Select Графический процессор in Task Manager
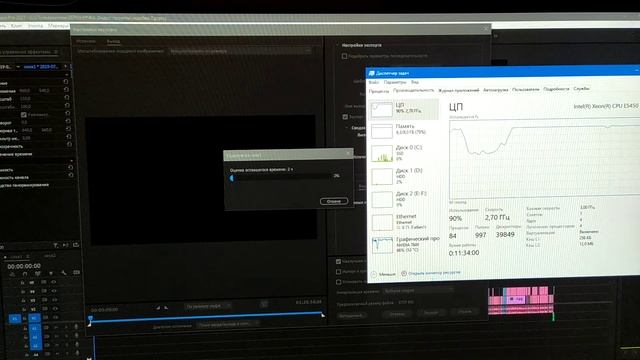This screenshot has width=640, height=360. tap(405, 244)
